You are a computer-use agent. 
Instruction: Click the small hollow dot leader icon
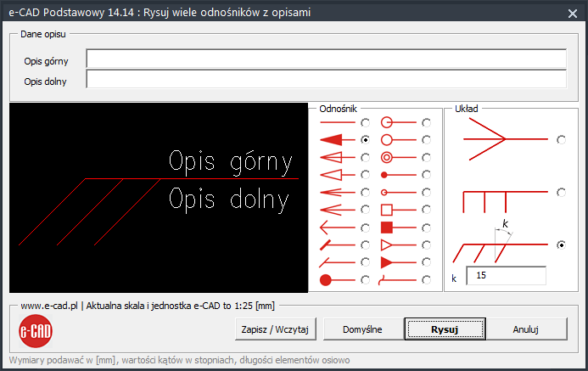(398, 193)
